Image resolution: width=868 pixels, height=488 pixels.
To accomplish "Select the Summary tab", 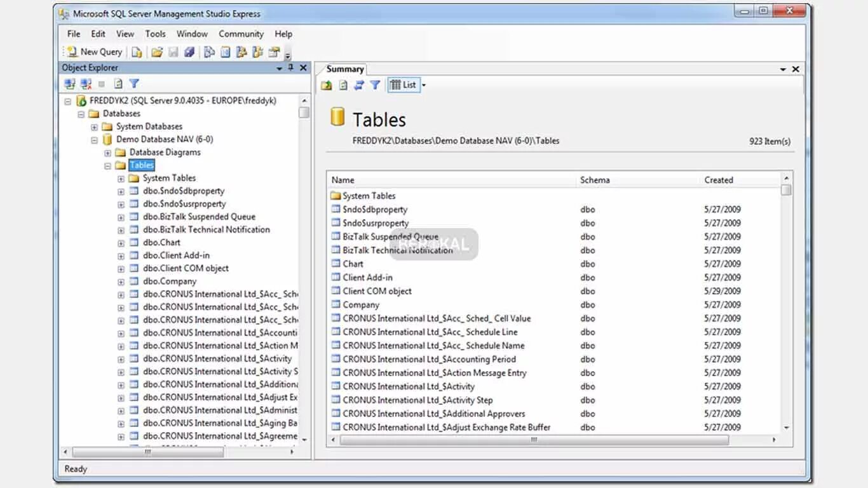I will pyautogui.click(x=345, y=69).
